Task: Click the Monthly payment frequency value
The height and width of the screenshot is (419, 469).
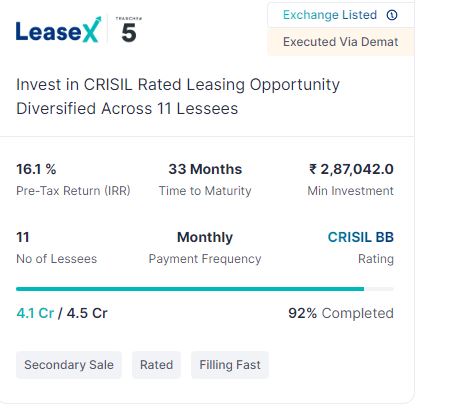Action: (x=205, y=237)
